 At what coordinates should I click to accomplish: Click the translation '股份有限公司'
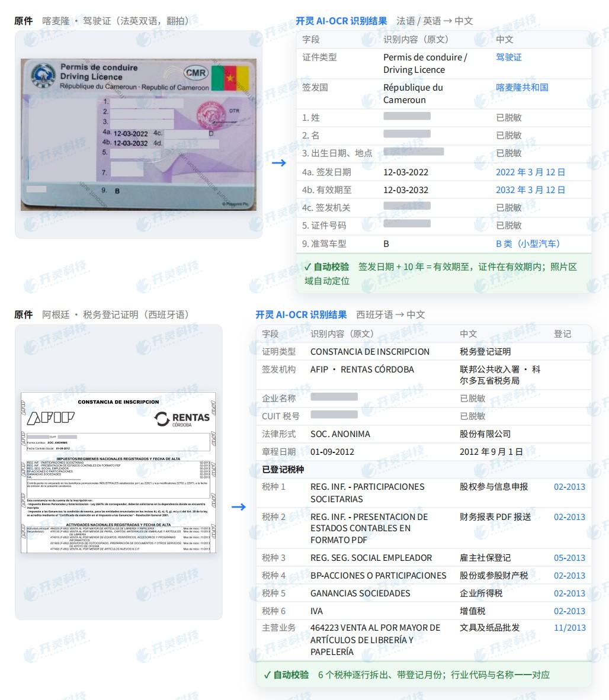(x=485, y=434)
